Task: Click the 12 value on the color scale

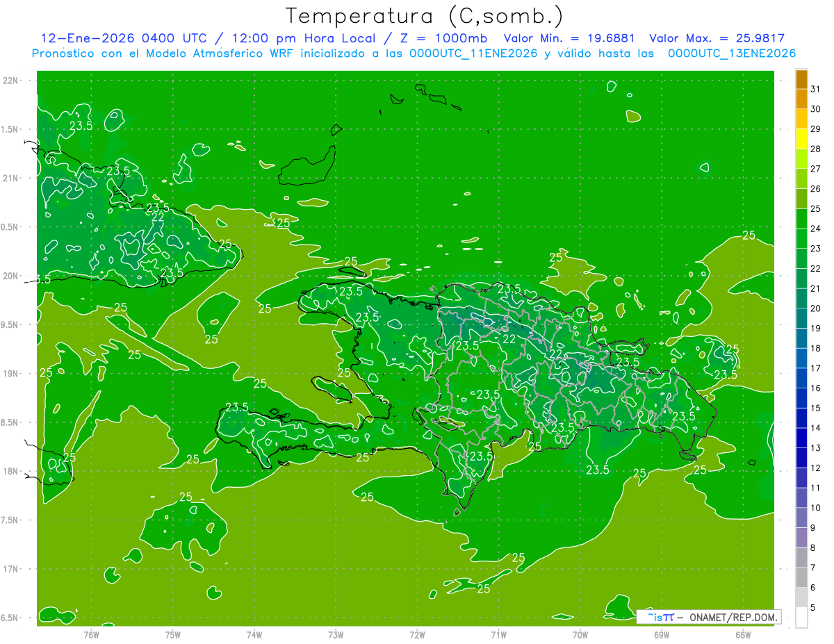Action: tap(816, 468)
